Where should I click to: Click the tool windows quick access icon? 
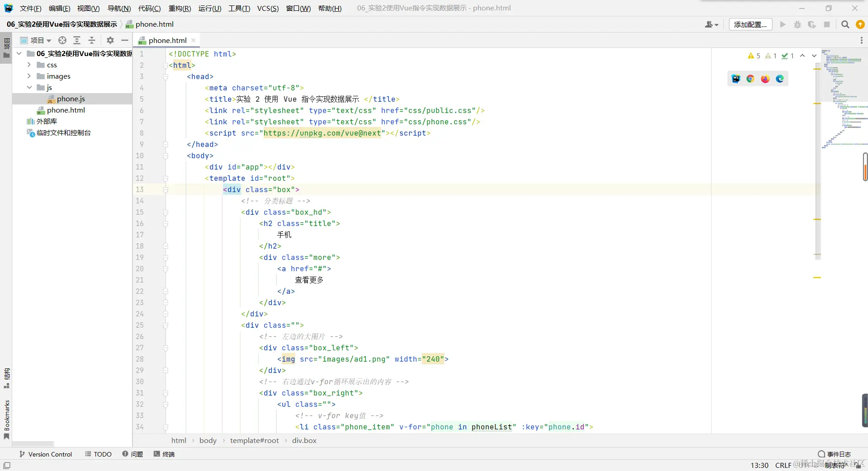7,465
